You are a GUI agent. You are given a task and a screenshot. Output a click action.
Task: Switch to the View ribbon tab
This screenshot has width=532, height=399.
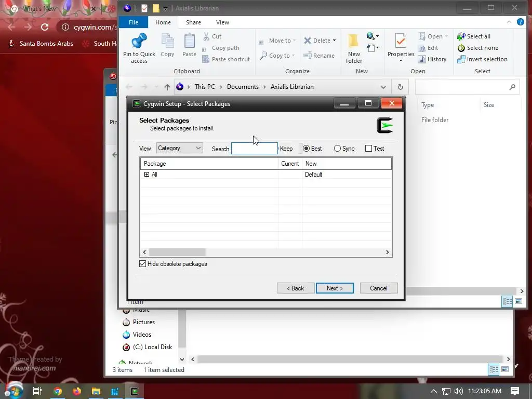point(222,22)
